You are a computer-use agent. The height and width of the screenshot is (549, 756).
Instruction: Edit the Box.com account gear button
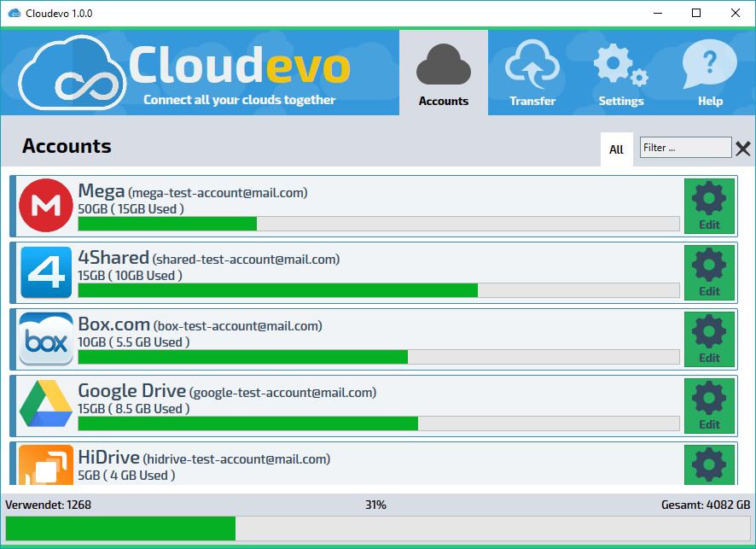709,339
